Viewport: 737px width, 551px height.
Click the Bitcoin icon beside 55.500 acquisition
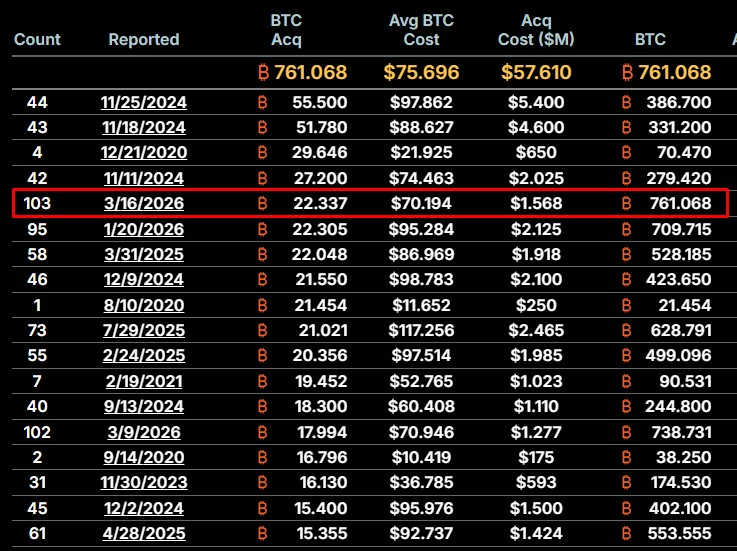pyautogui.click(x=264, y=102)
